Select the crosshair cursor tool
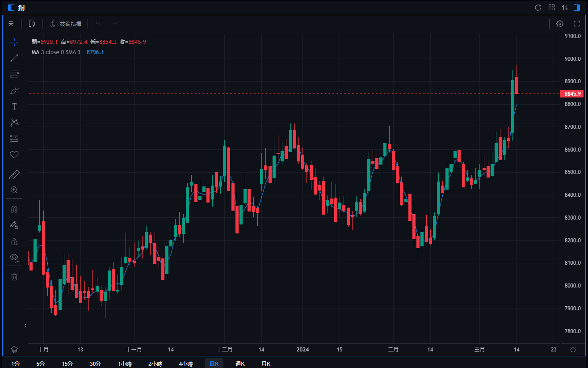Viewport: 588px width, 368px height. tap(14, 42)
